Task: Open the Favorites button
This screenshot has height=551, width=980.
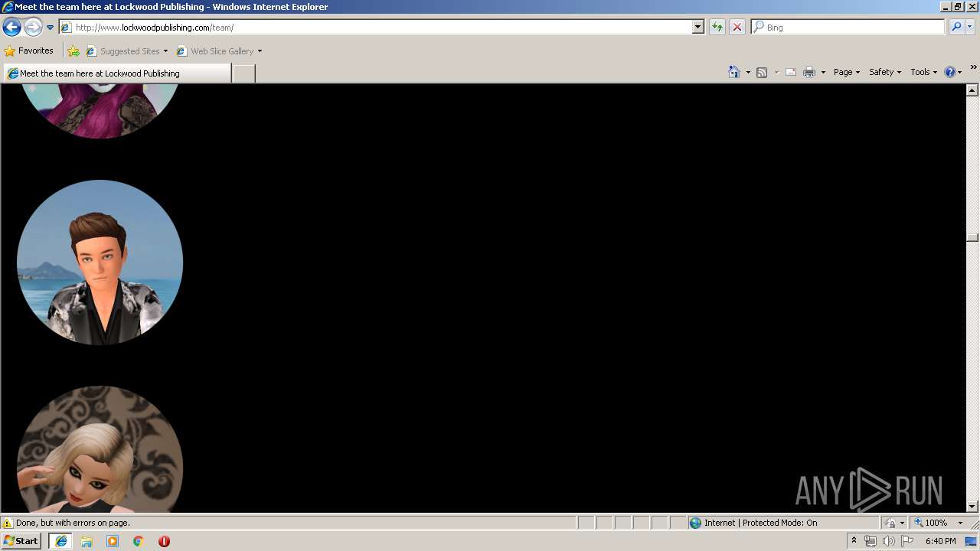Action: tap(29, 51)
